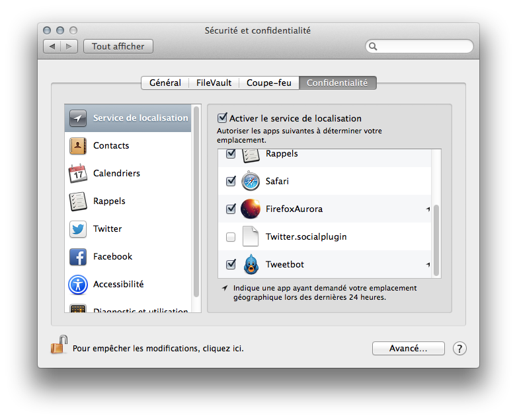Image resolution: width=517 pixels, height=420 pixels.
Task: Click the Tout afficher button
Action: click(118, 46)
